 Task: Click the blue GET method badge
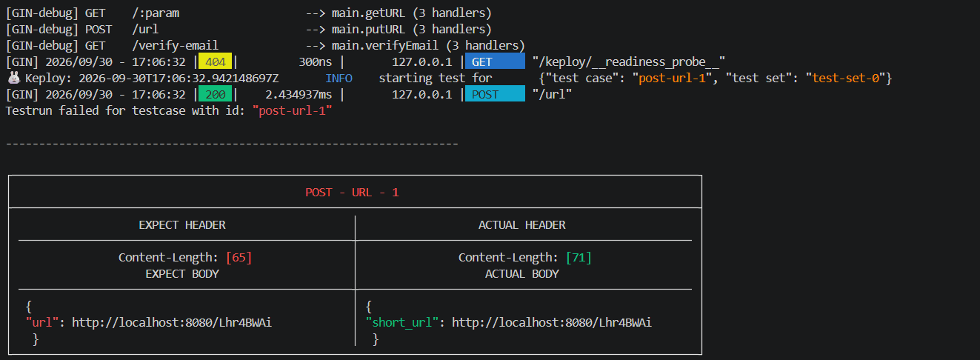pos(494,61)
